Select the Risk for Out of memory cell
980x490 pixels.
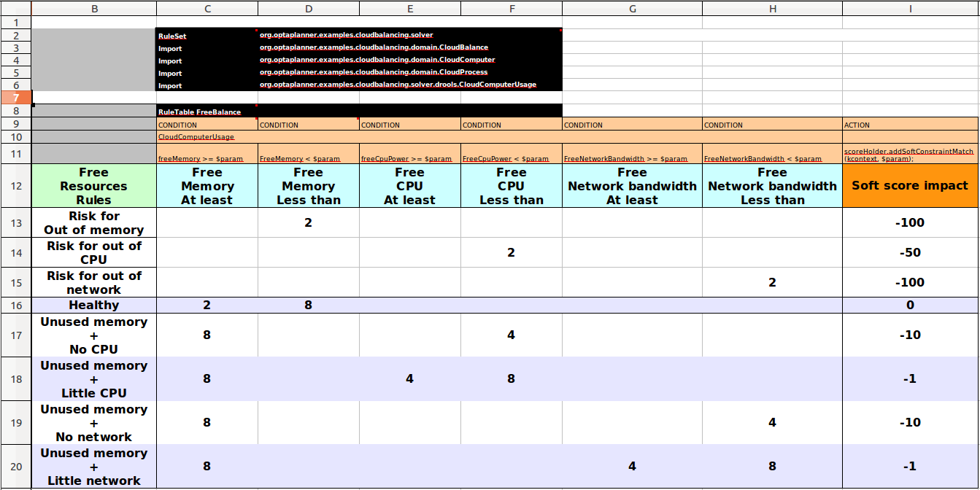point(93,223)
